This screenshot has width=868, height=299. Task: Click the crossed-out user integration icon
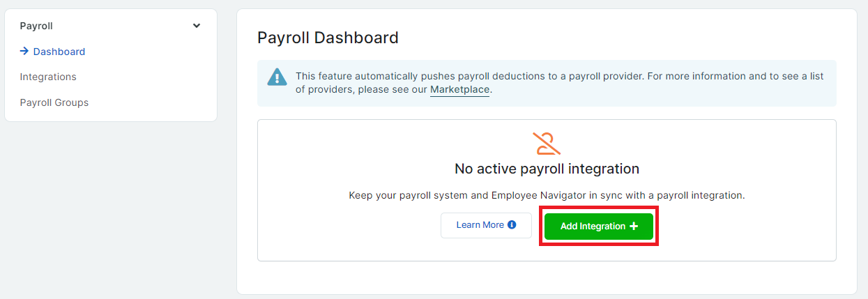point(547,143)
